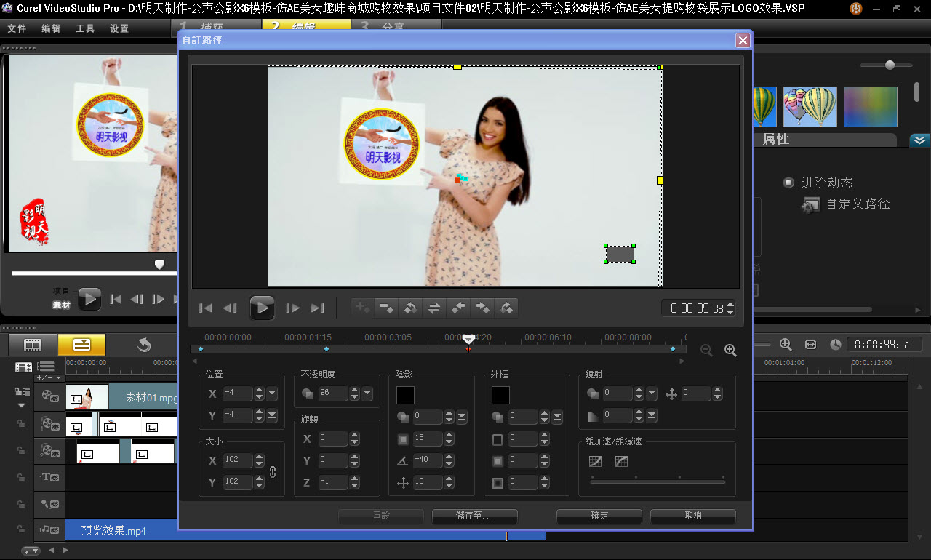
Task: Click the 儲存至... button
Action: coord(475,516)
